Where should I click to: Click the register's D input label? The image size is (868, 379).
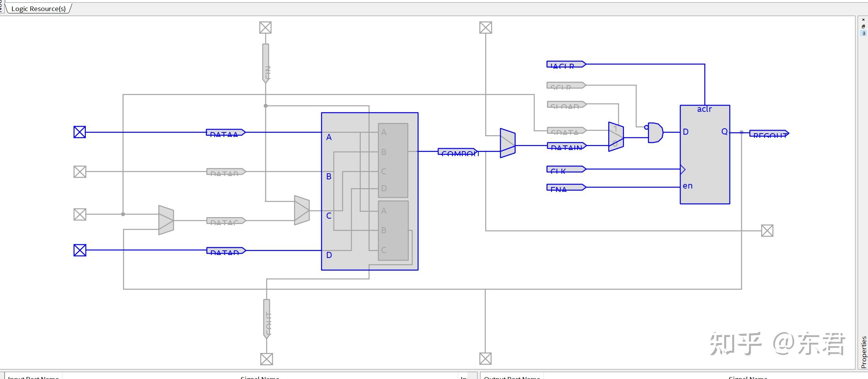pos(686,132)
